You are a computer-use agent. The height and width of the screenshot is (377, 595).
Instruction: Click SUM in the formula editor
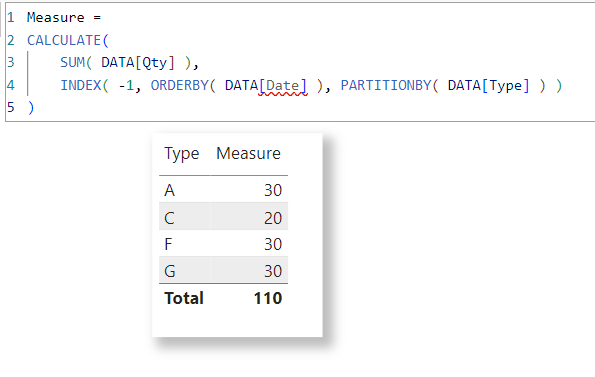pos(72,63)
